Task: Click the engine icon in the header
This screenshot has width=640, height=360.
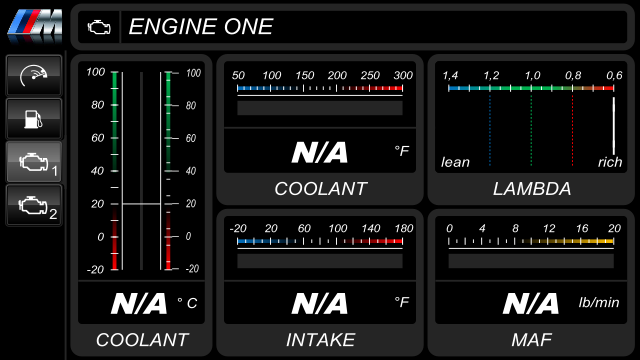Action: (x=99, y=27)
